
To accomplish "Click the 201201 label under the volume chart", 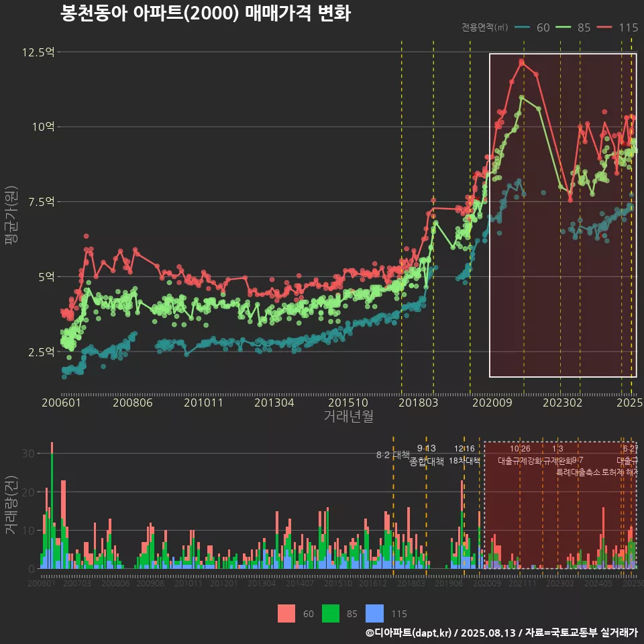I will [224, 583].
